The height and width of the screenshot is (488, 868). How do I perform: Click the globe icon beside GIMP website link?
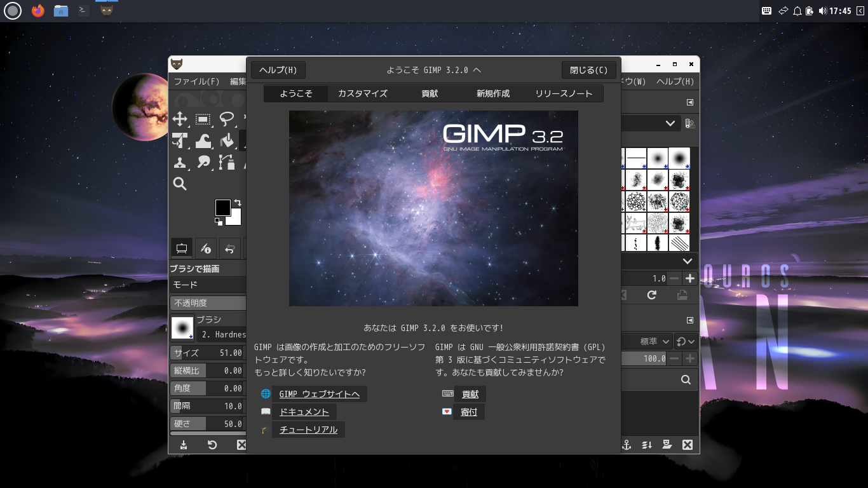click(x=266, y=394)
